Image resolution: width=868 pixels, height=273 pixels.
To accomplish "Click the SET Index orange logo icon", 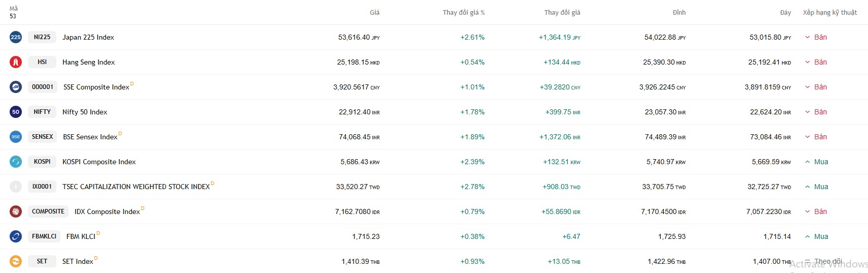I will coord(16,261).
